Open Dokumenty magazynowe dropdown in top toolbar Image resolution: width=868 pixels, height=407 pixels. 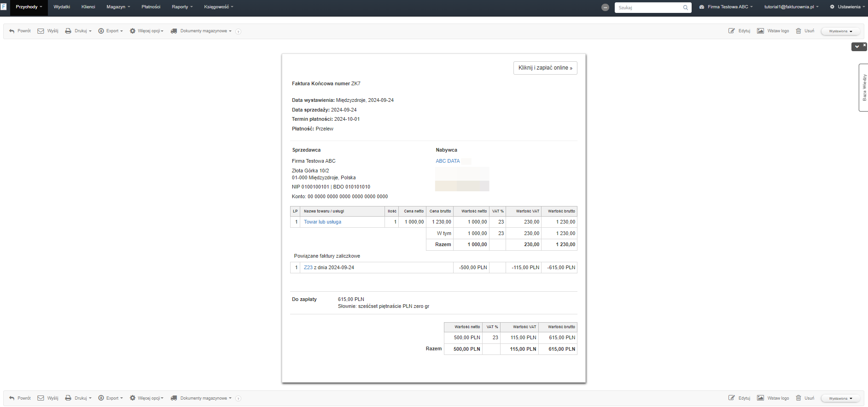[x=201, y=31]
